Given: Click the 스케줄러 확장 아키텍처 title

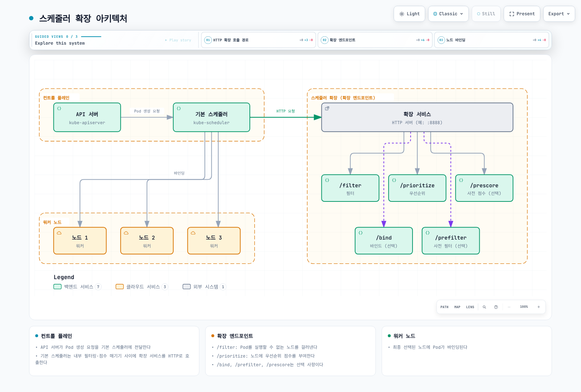Looking at the screenshot, I should [83, 18].
